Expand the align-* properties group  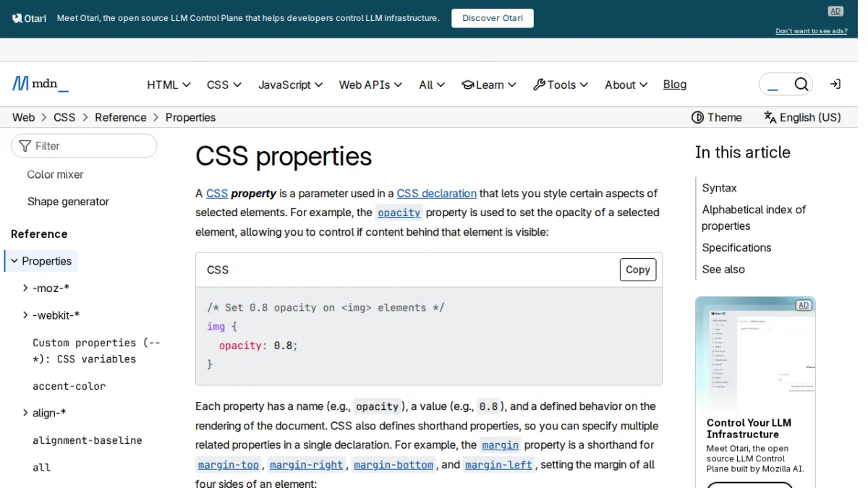[26, 413]
